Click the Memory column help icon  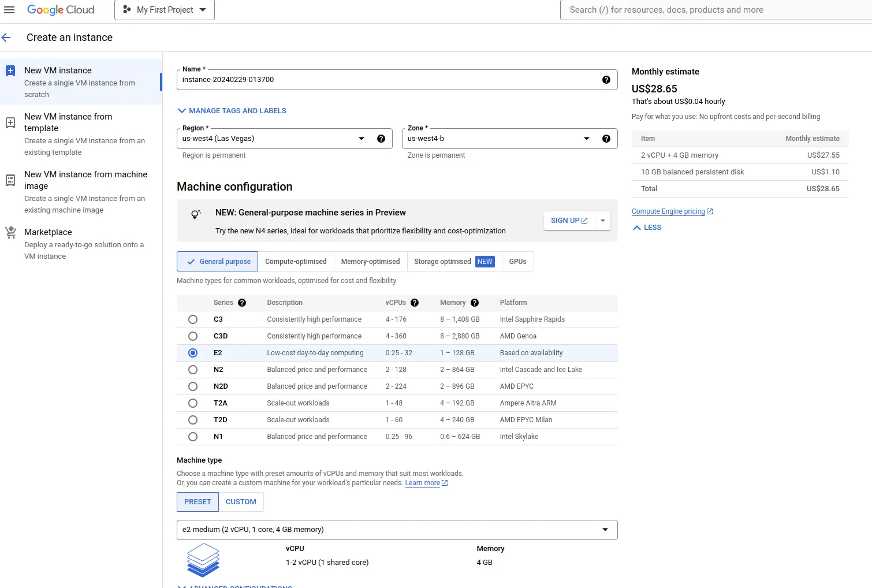[475, 303]
